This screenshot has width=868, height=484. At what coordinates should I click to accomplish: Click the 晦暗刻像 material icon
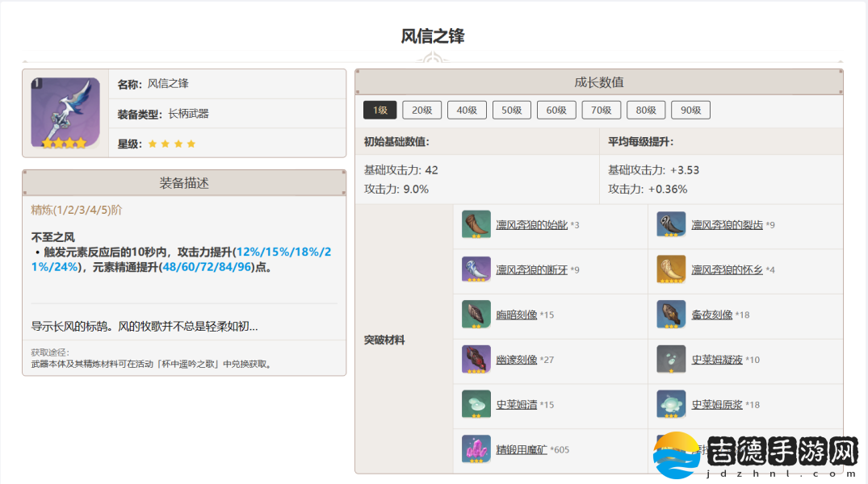click(476, 315)
